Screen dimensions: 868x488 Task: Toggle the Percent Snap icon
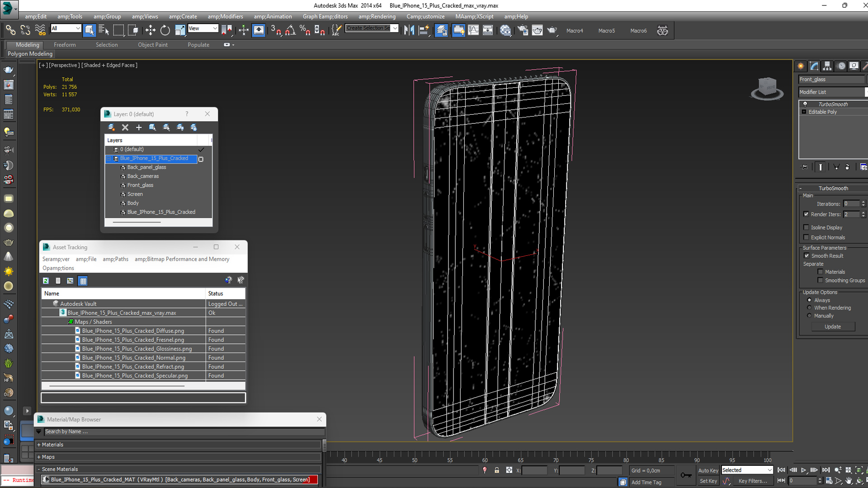pos(305,30)
